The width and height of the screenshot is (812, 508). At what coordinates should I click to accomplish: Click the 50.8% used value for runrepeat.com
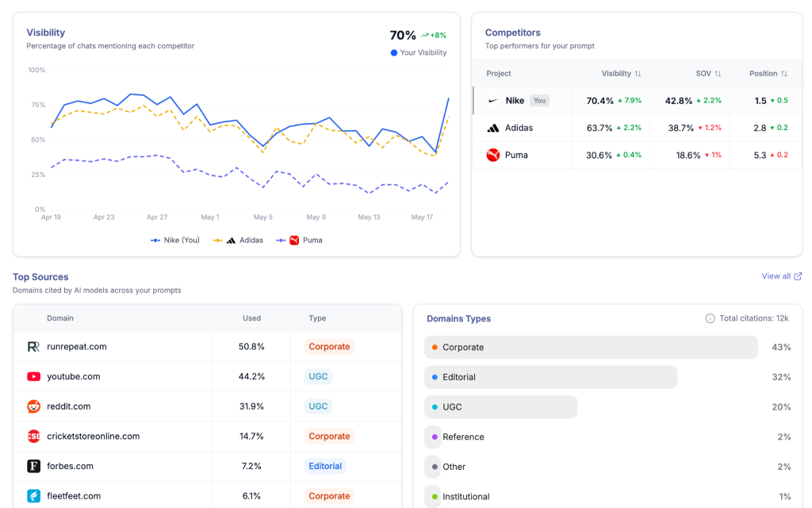click(251, 347)
